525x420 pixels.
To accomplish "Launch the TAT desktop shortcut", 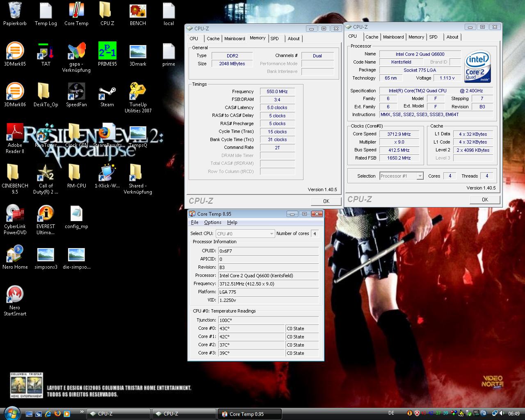I will [46, 54].
